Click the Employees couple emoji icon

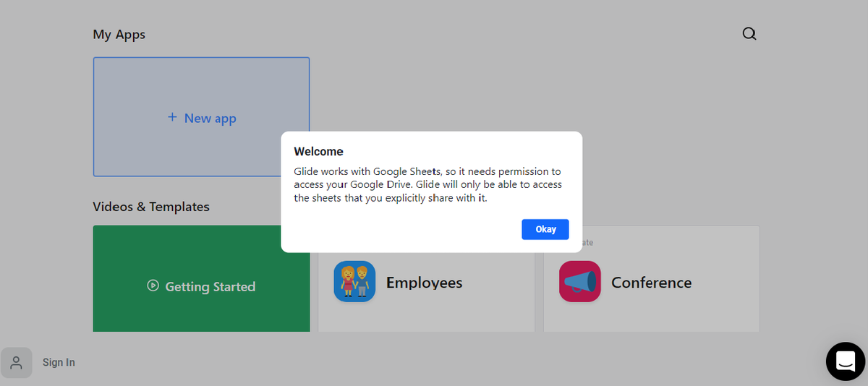354,281
